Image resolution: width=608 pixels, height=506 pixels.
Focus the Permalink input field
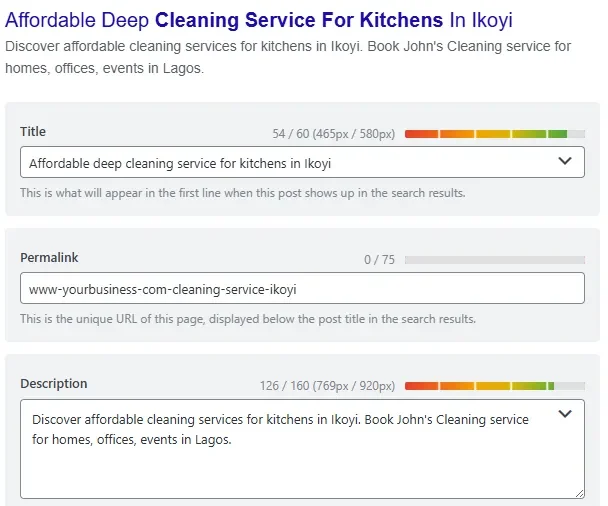tap(300, 289)
